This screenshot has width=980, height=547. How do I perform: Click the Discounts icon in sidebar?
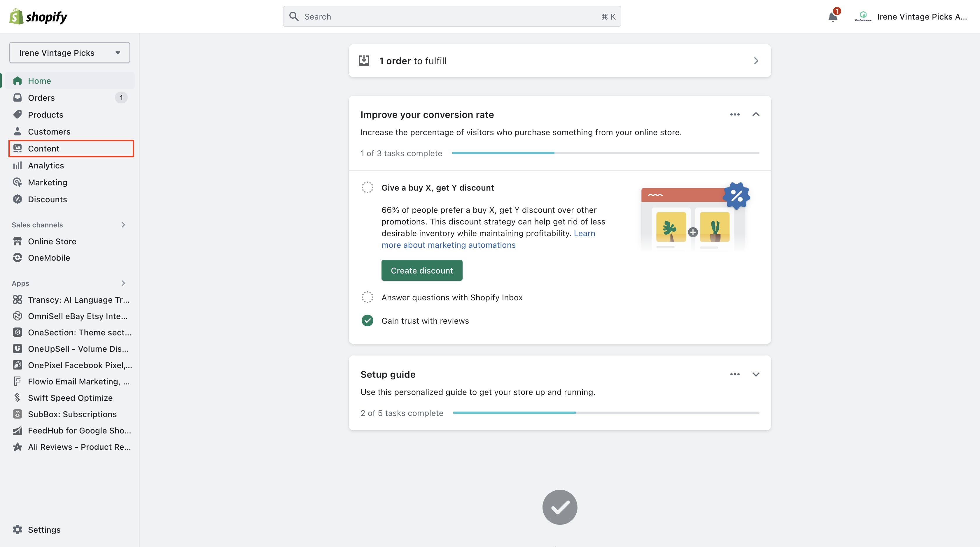pyautogui.click(x=17, y=199)
